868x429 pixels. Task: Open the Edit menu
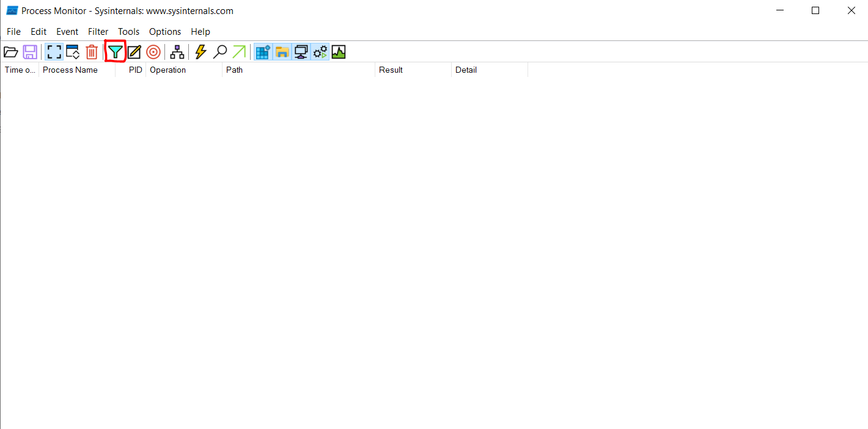39,32
